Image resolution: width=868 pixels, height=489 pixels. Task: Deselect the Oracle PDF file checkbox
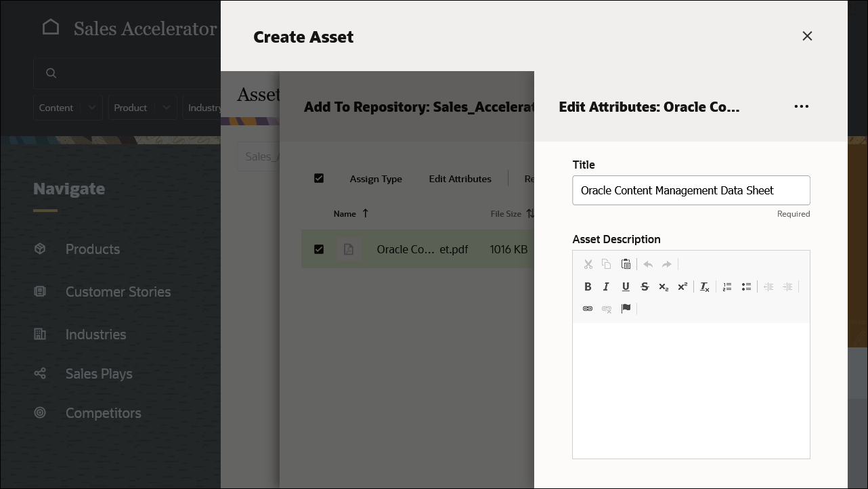[x=319, y=249]
